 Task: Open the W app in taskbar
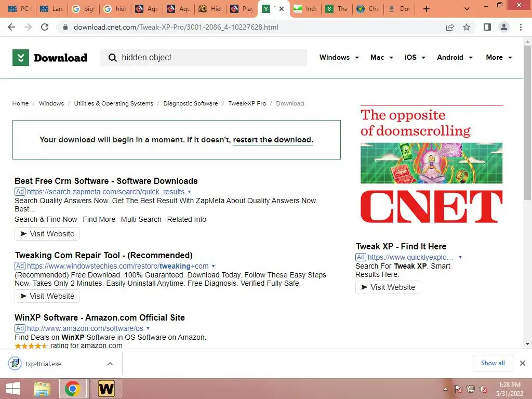pos(106,389)
